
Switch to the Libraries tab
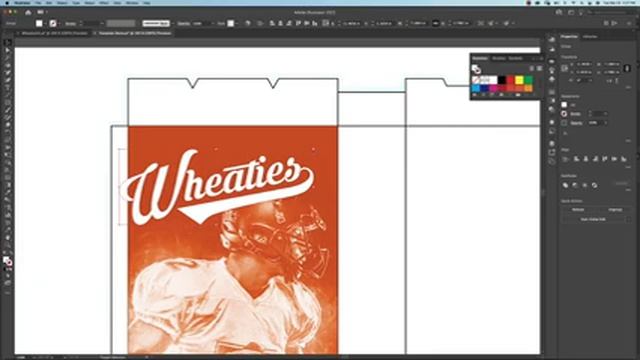tap(589, 37)
